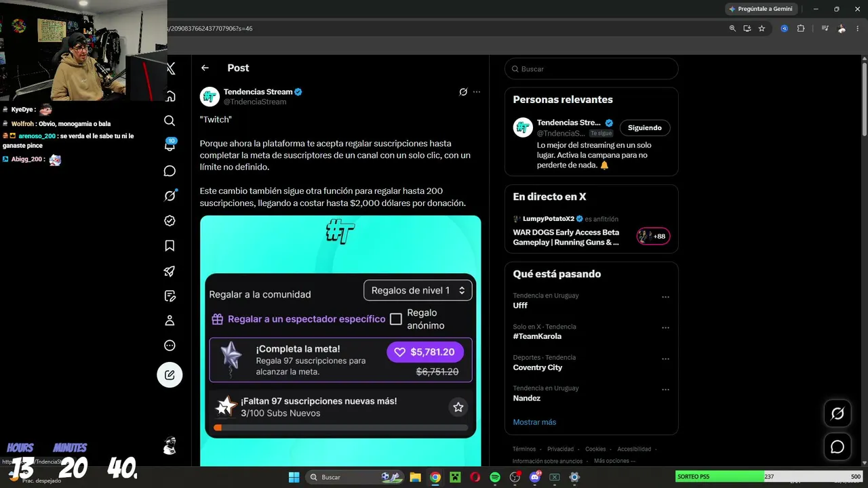
Task: Click the +88 listeners badge
Action: point(652,236)
